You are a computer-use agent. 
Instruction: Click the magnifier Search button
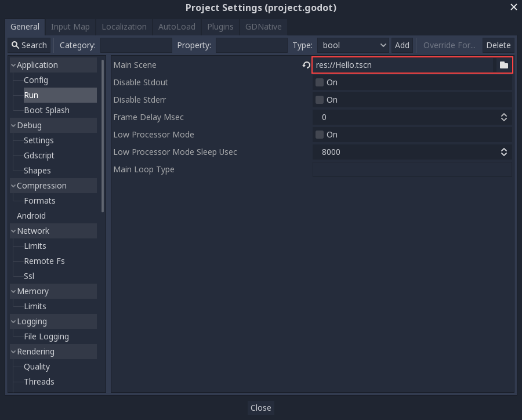tap(30, 45)
